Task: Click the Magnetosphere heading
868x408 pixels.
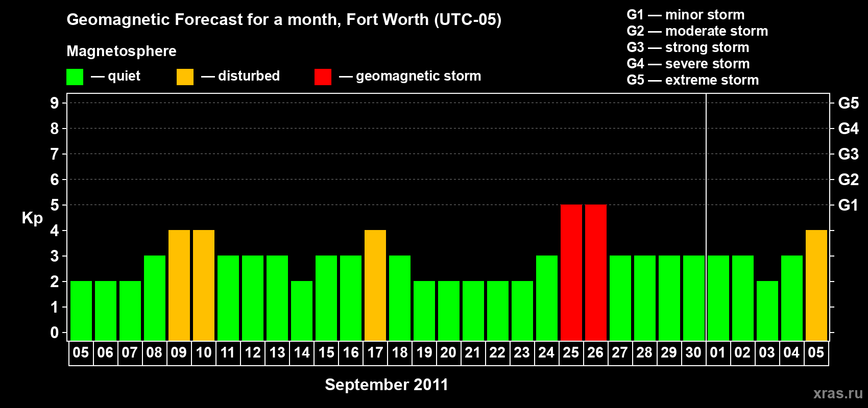Action: (122, 51)
